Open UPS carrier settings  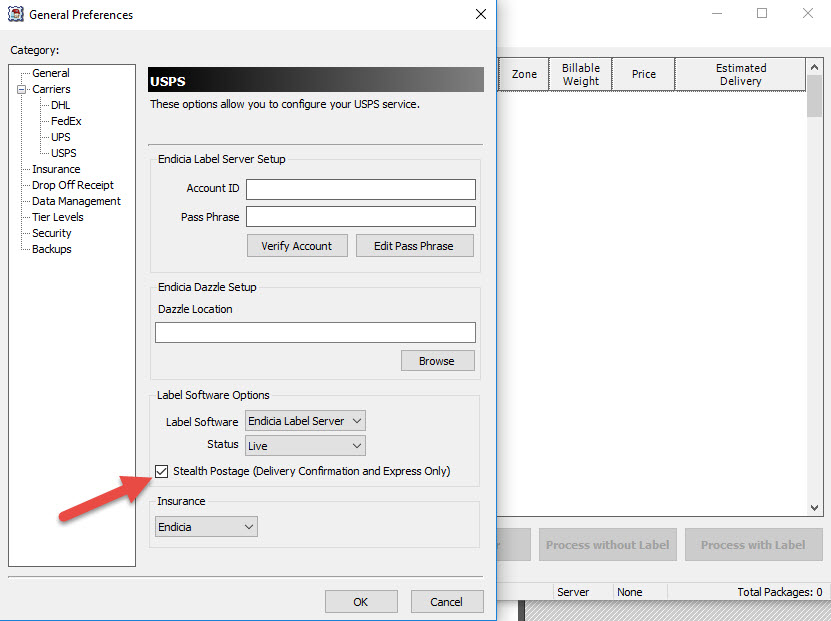coord(61,137)
